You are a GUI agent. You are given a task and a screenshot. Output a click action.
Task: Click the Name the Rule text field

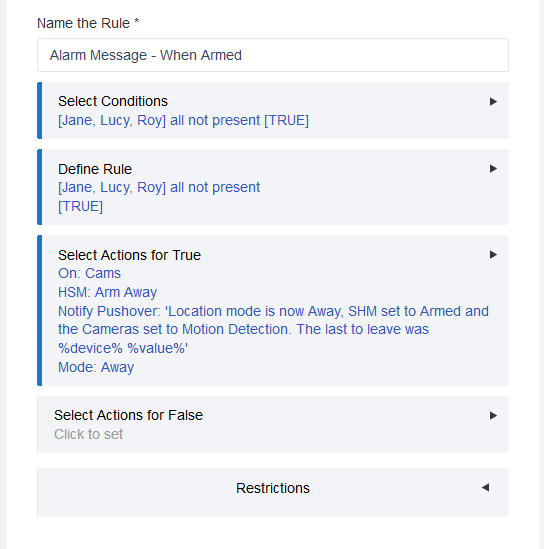tap(273, 55)
